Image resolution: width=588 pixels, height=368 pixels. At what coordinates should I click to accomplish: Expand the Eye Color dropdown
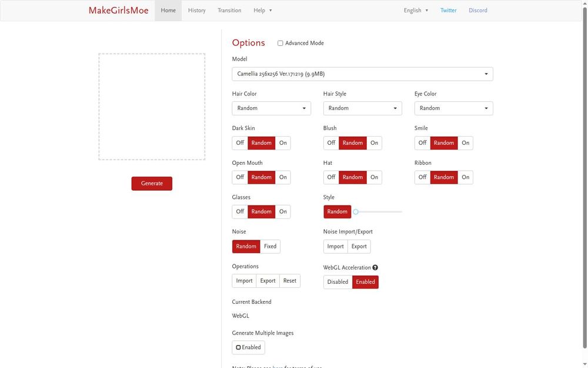point(453,108)
